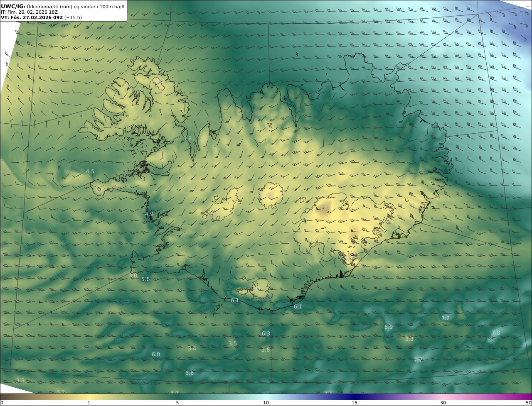Click the 7.8 value label
Screen dimensions: 532x406
[496, 333]
